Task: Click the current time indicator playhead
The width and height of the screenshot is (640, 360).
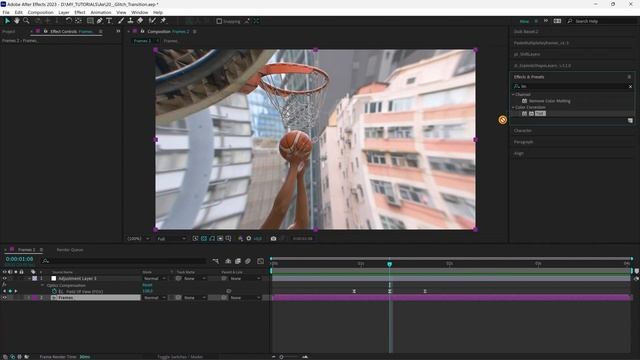Action: (389, 264)
